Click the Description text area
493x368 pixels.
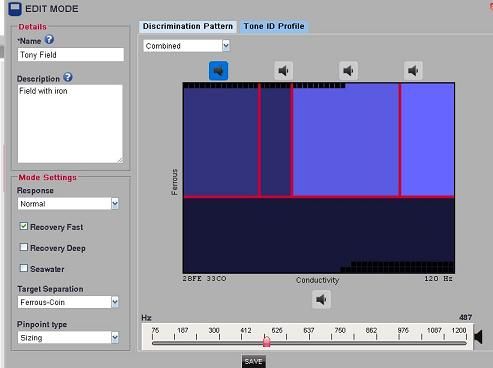(70, 124)
